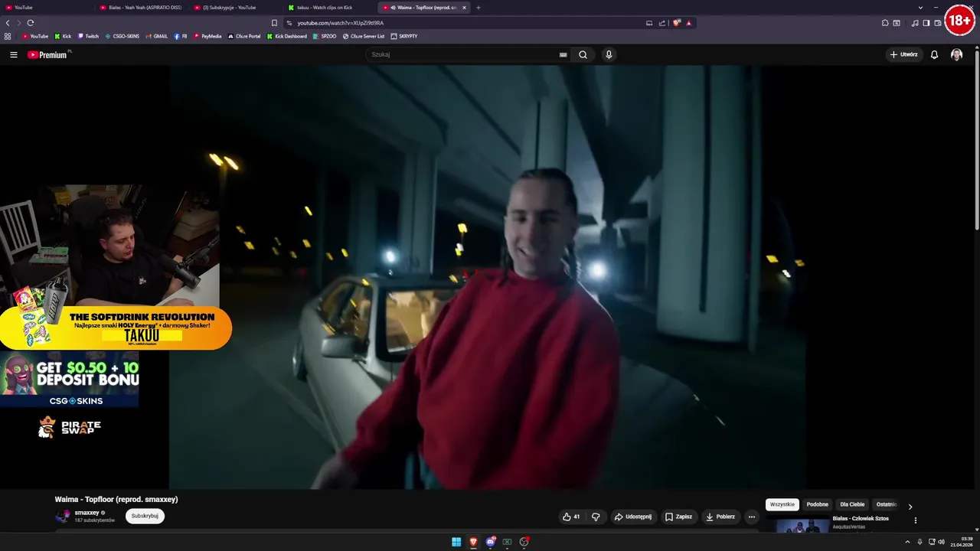
Task: Start voice search with microphone icon
Action: [x=609, y=54]
